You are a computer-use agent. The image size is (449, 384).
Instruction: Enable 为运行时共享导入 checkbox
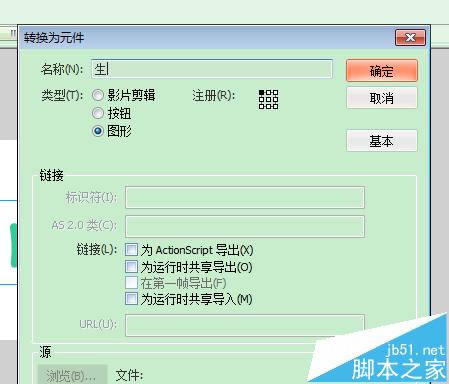coord(131,298)
